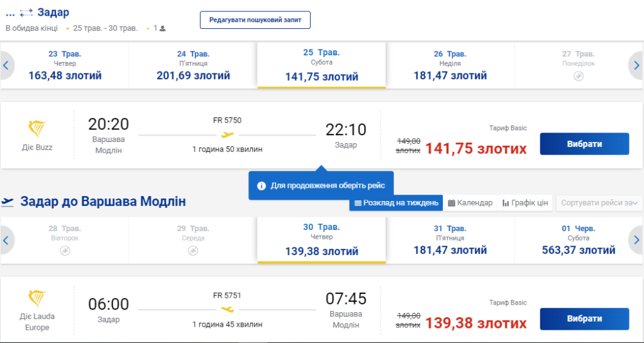The image size is (644, 343).
Task: Show next outbound dates with right arrow
Action: coord(636,65)
